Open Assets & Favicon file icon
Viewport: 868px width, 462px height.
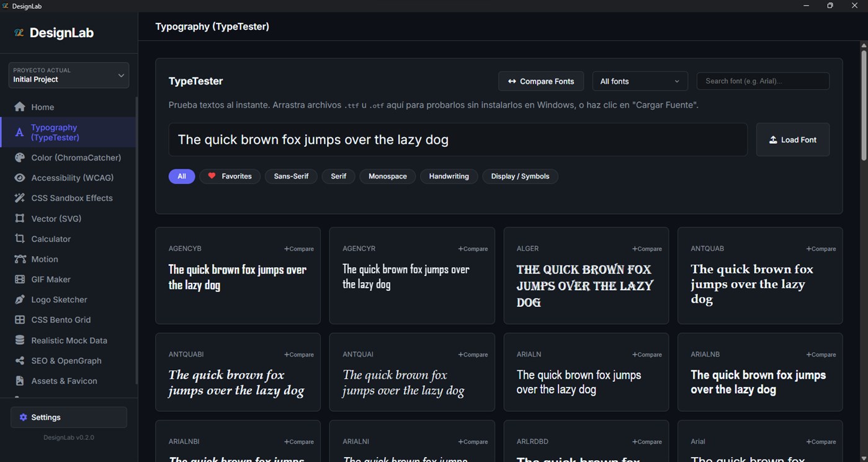tap(20, 381)
